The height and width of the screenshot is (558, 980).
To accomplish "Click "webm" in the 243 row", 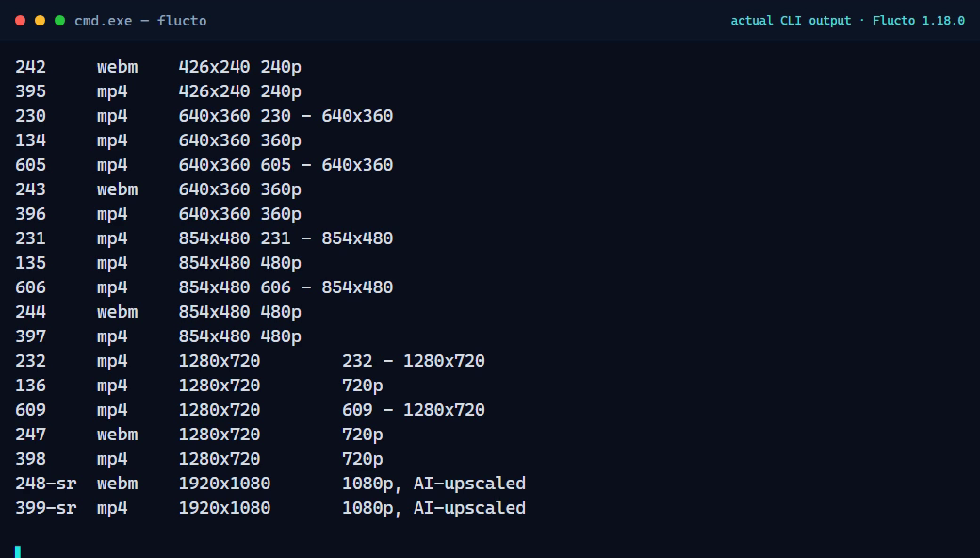I will click(x=118, y=189).
